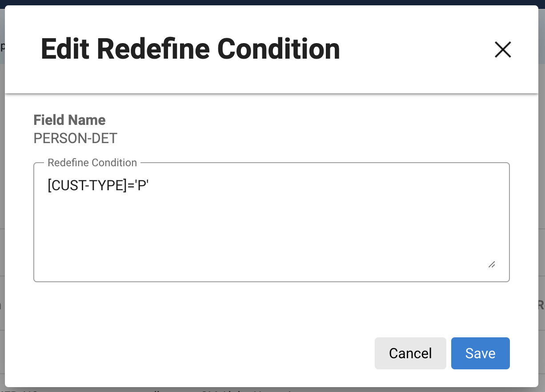Screen dimensions: 545x392
Task: Click the Edit Redefine Condition title
Action: [190, 49]
